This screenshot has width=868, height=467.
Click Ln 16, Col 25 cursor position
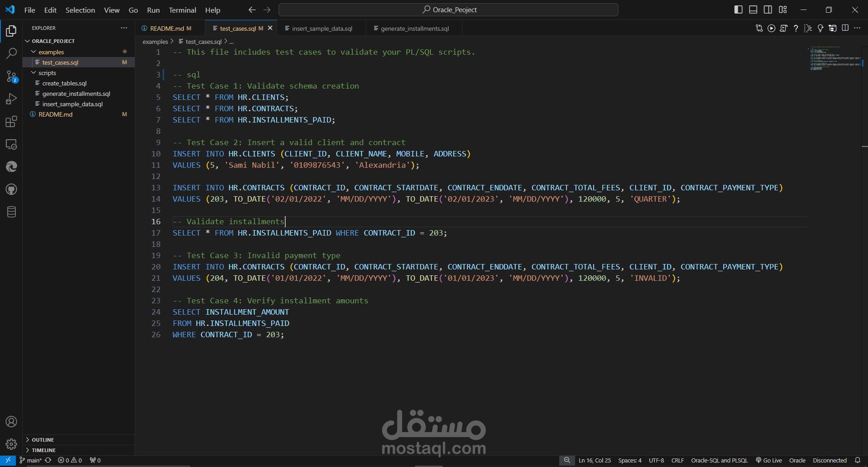click(594, 460)
